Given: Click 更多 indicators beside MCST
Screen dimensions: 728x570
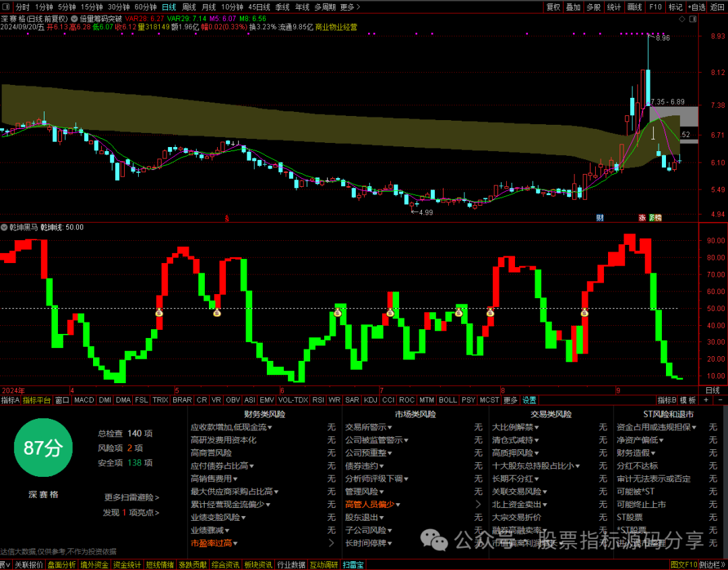Looking at the screenshot, I should (510, 400).
